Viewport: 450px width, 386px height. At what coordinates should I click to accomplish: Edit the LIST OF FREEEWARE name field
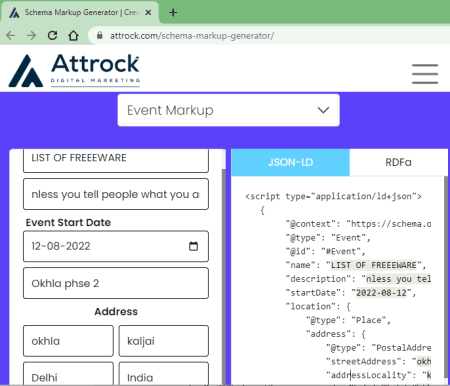(x=116, y=160)
